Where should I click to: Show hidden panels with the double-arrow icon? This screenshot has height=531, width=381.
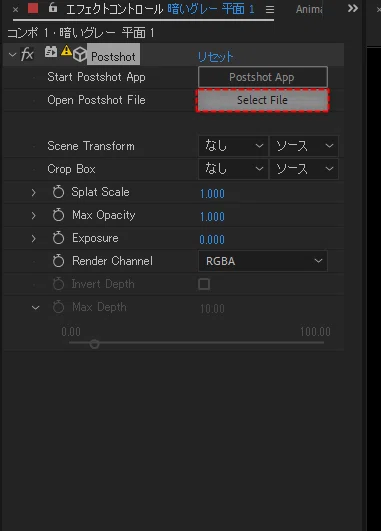[353, 8]
